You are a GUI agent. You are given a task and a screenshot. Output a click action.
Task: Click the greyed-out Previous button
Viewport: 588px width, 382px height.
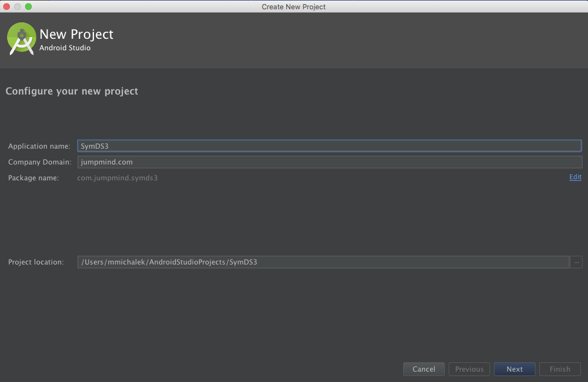tap(469, 369)
